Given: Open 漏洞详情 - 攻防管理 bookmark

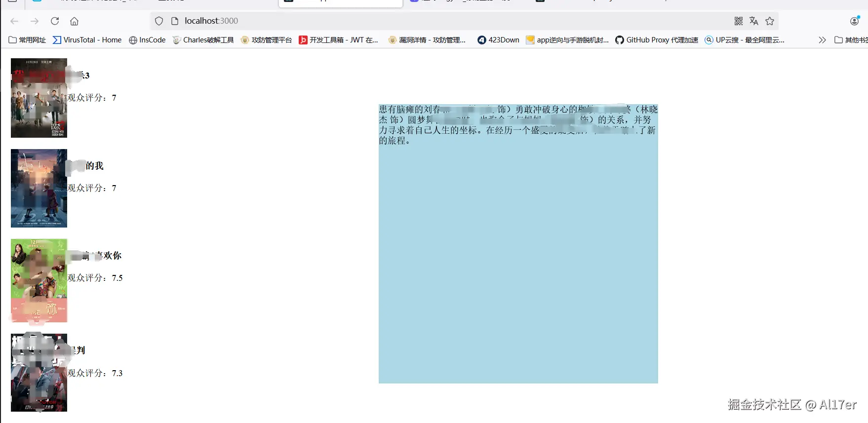Looking at the screenshot, I should (x=427, y=40).
